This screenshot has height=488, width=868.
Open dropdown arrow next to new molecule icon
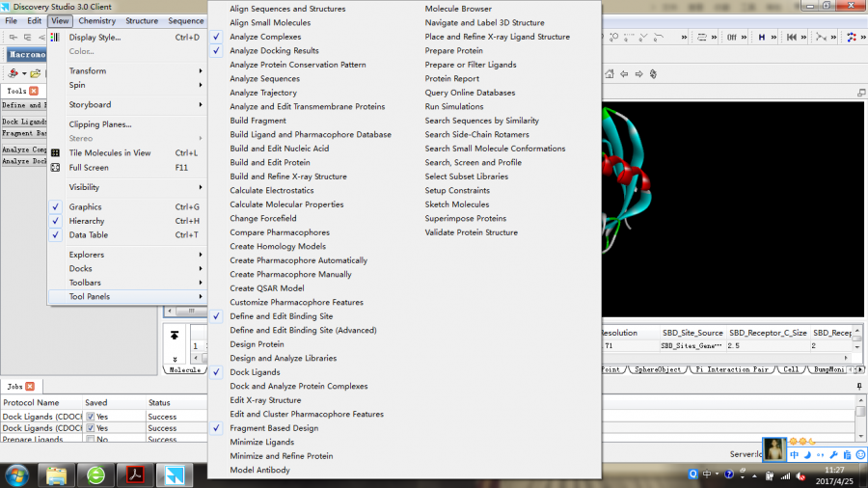(x=24, y=73)
